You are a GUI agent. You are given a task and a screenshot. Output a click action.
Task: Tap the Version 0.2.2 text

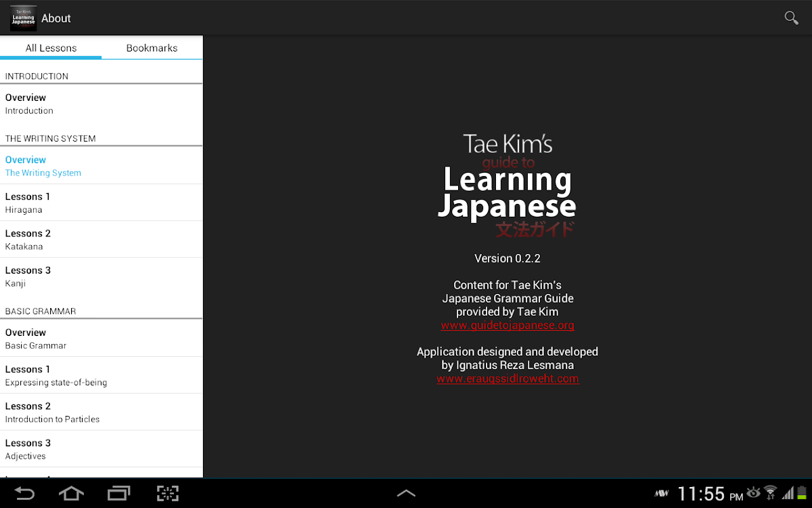(x=507, y=258)
